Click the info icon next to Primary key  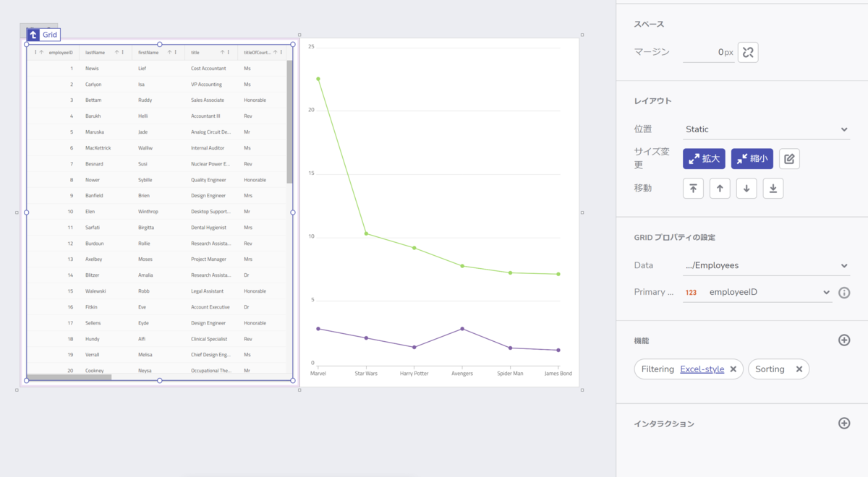[x=843, y=292]
